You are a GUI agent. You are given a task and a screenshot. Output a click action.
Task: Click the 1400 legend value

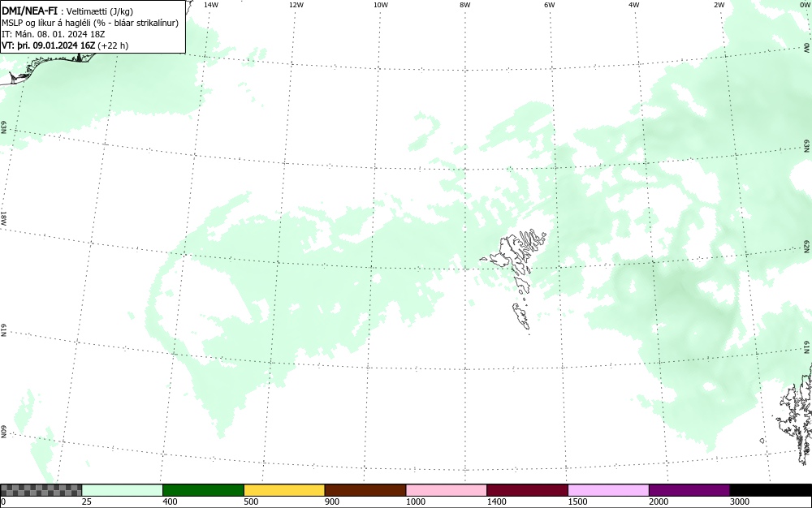pos(496,502)
